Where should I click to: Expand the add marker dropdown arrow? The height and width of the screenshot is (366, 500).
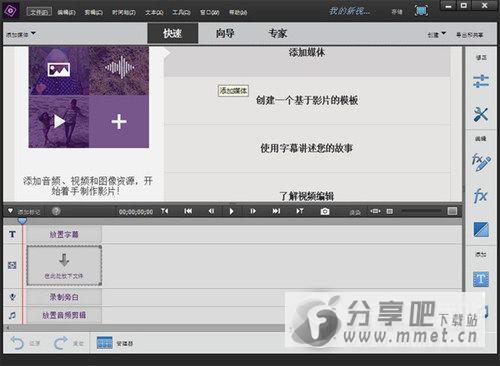pos(10,211)
